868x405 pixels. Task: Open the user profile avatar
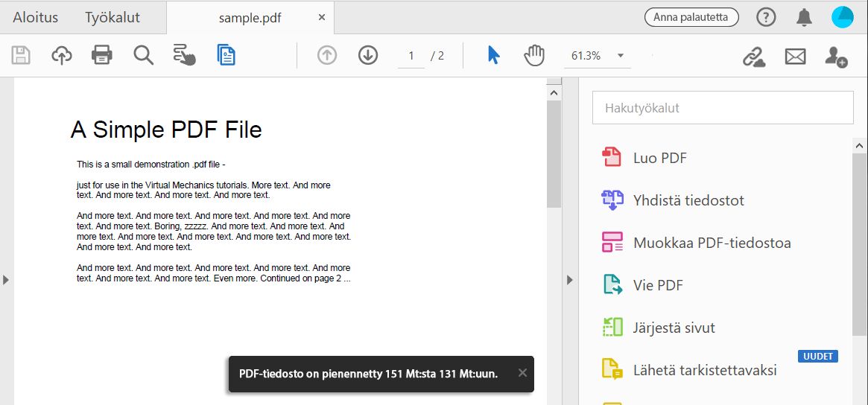tap(843, 18)
